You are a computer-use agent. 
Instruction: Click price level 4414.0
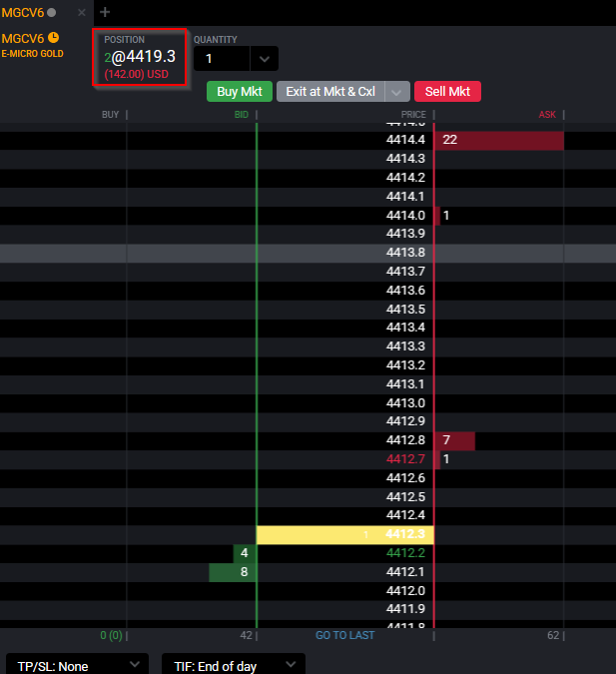(x=405, y=215)
